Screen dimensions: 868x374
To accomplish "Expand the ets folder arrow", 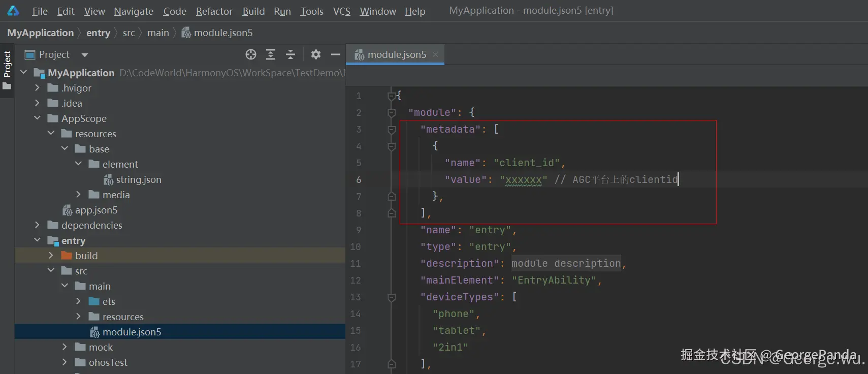I will pyautogui.click(x=78, y=301).
